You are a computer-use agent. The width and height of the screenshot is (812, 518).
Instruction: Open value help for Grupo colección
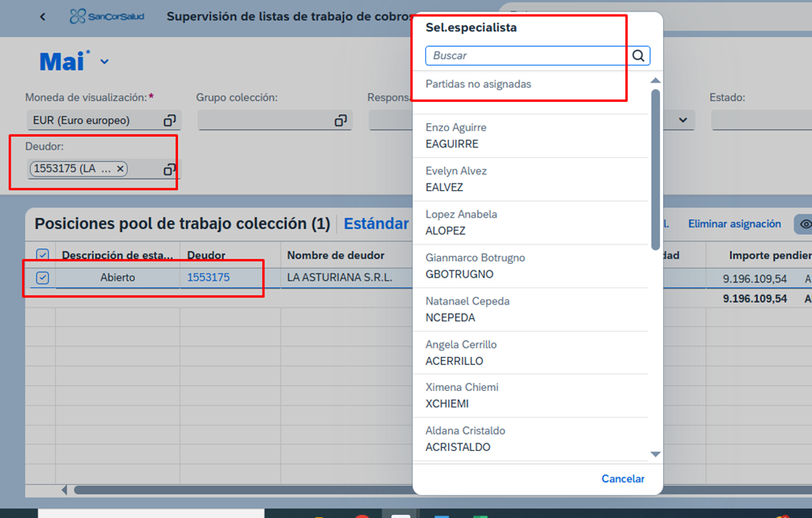pos(340,121)
